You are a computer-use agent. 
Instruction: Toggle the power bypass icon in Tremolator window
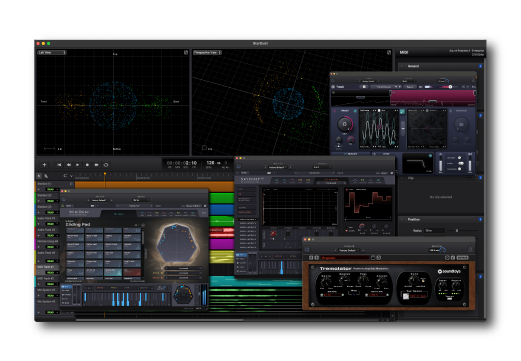[x=307, y=249]
